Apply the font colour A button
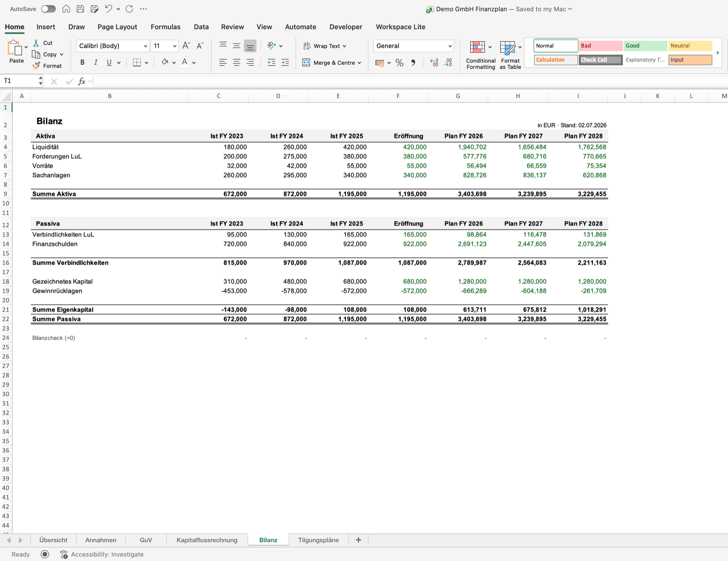Viewport: 728px width, 561px height. pyautogui.click(x=185, y=62)
